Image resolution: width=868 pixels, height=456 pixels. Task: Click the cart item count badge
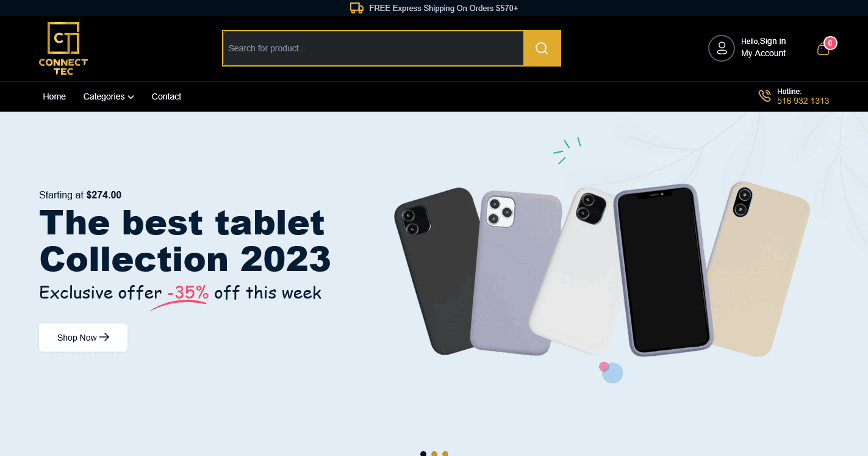tap(830, 43)
